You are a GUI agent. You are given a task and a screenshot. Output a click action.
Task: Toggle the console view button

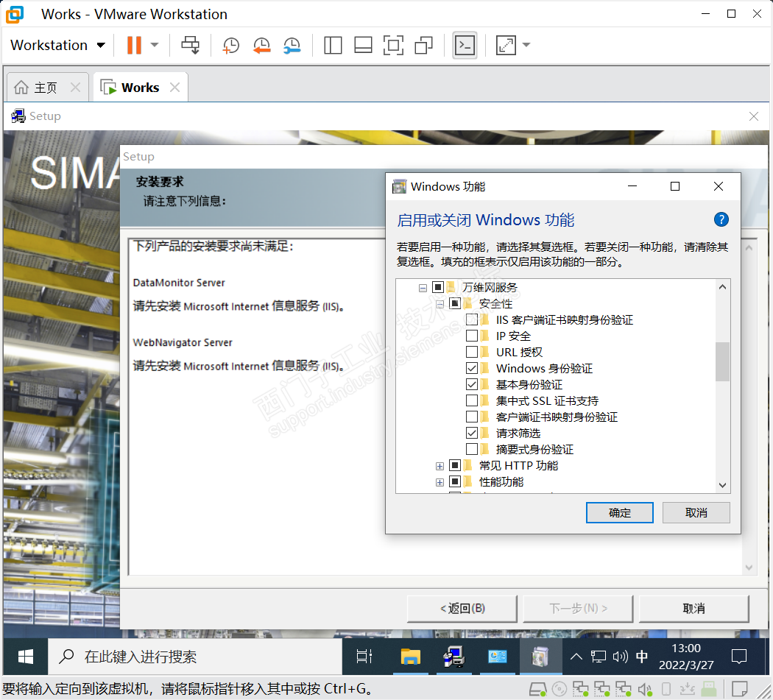coord(465,45)
